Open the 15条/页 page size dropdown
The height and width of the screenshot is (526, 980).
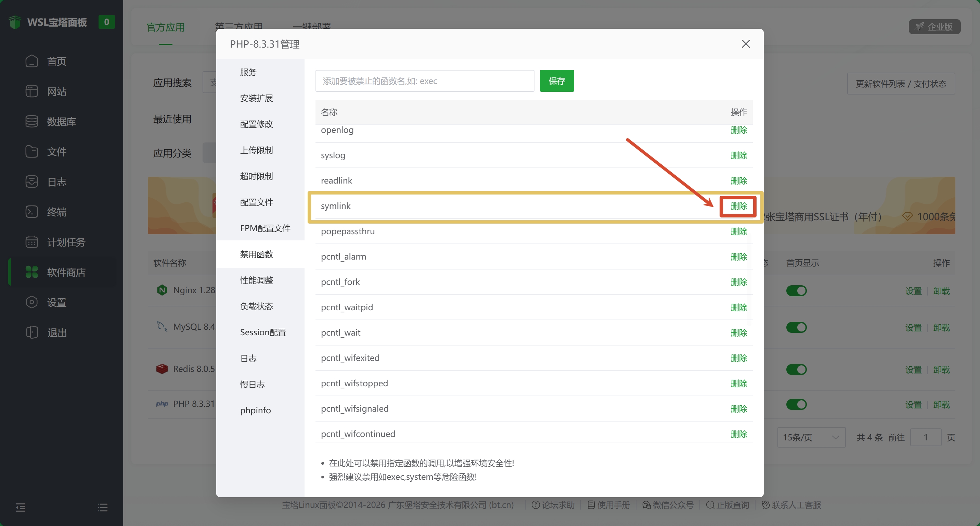(x=811, y=437)
